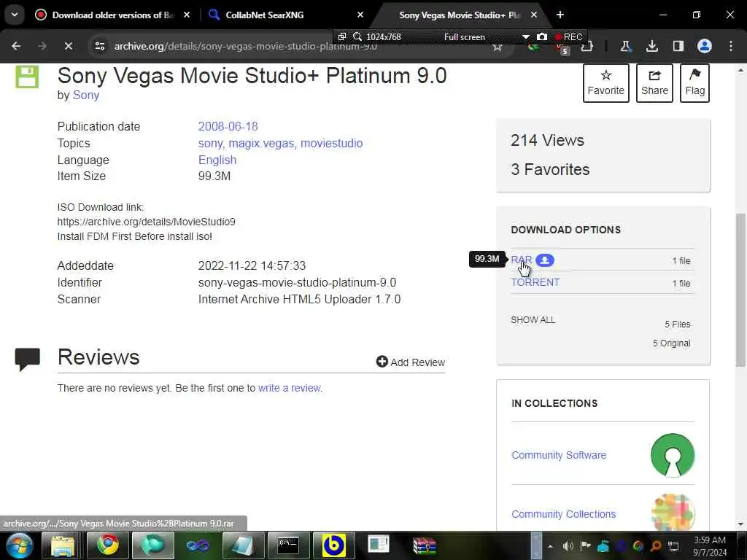Image resolution: width=747 pixels, height=560 pixels.
Task: Open the magix.vegas topic link
Action: [261, 144]
